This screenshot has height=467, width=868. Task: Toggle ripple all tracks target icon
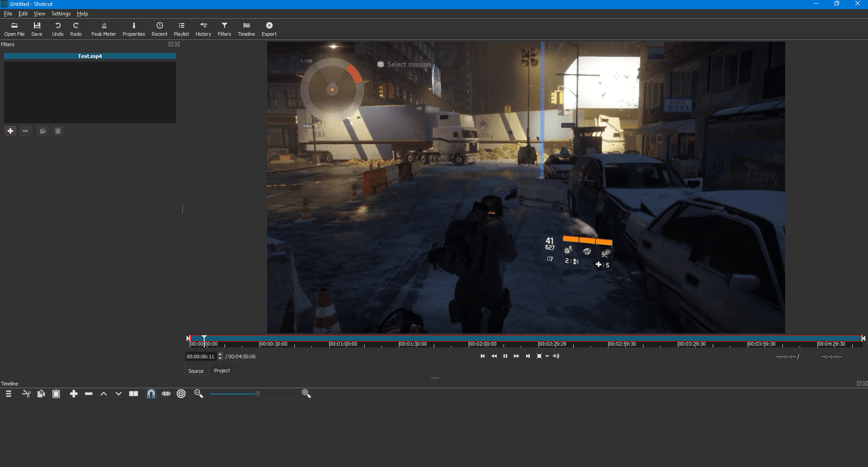tap(181, 394)
